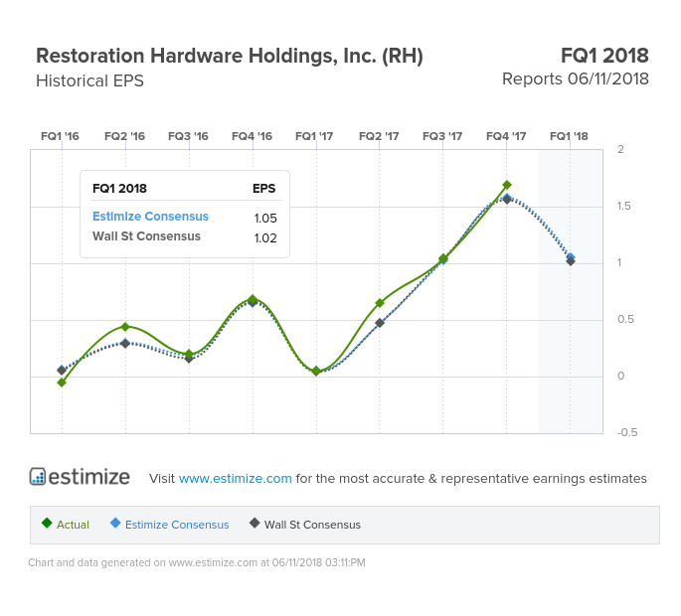Click the chart generated timestamp footer

[x=197, y=562]
